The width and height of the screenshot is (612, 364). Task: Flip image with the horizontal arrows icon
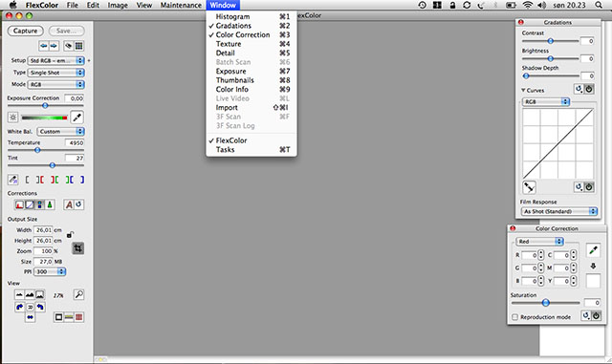[30, 317]
